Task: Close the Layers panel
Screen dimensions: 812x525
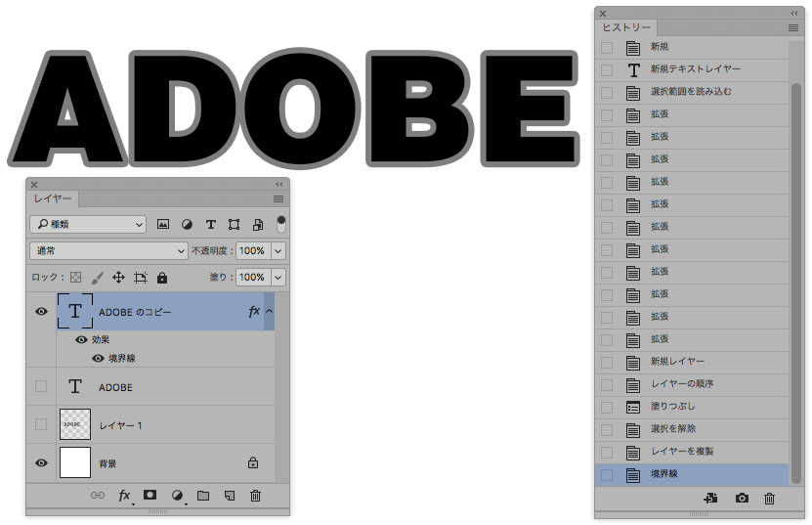Action: click(x=34, y=185)
